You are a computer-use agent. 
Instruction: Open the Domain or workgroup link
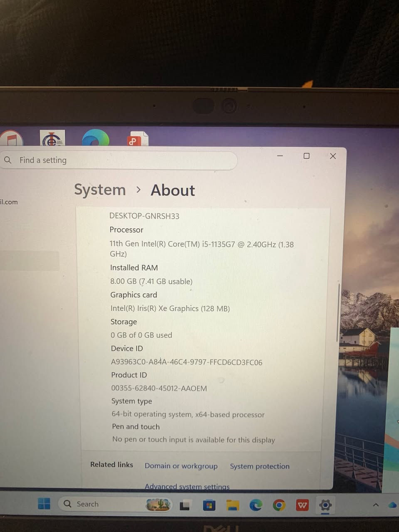tap(181, 466)
